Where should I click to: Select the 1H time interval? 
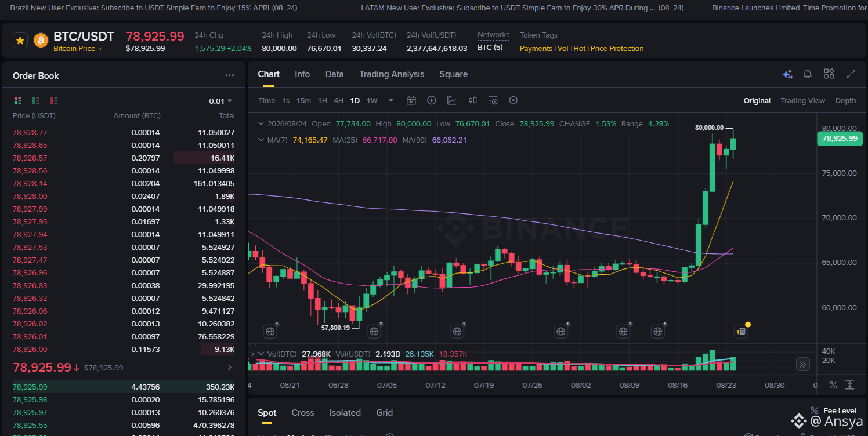tap(323, 101)
